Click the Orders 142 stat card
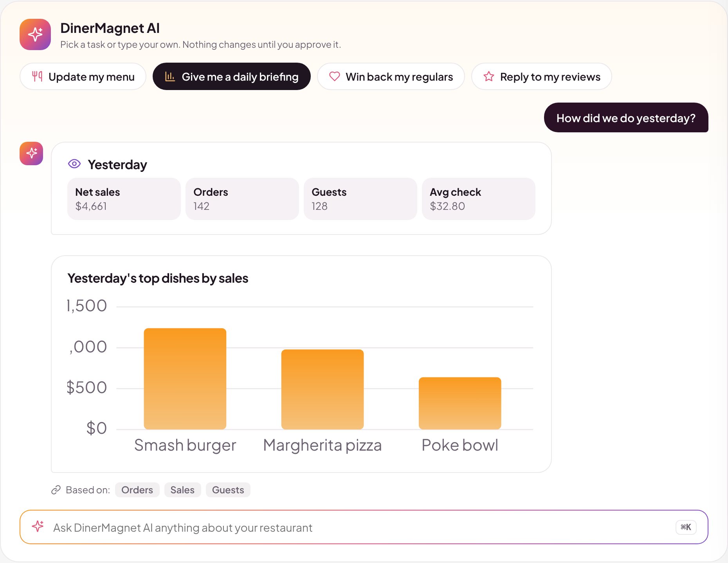This screenshot has width=728, height=563. (x=242, y=199)
